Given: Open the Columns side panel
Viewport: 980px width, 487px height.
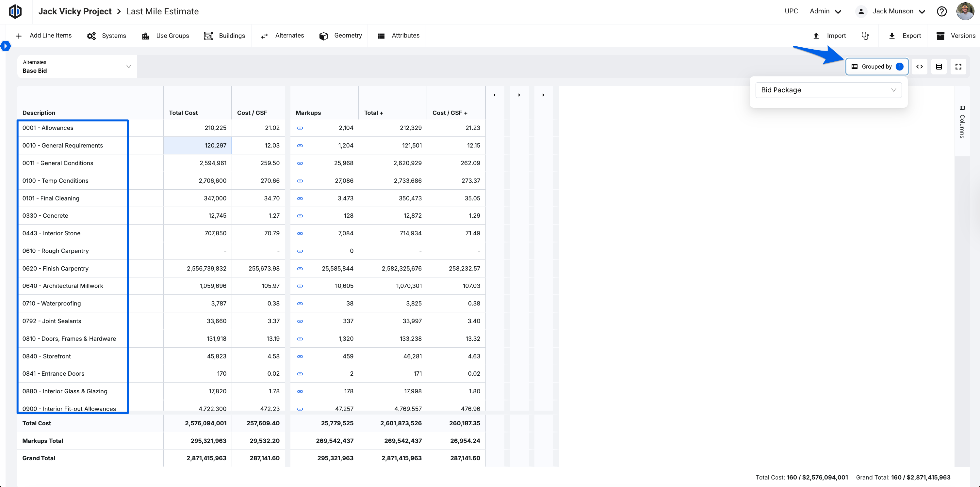Looking at the screenshot, I should (x=962, y=122).
